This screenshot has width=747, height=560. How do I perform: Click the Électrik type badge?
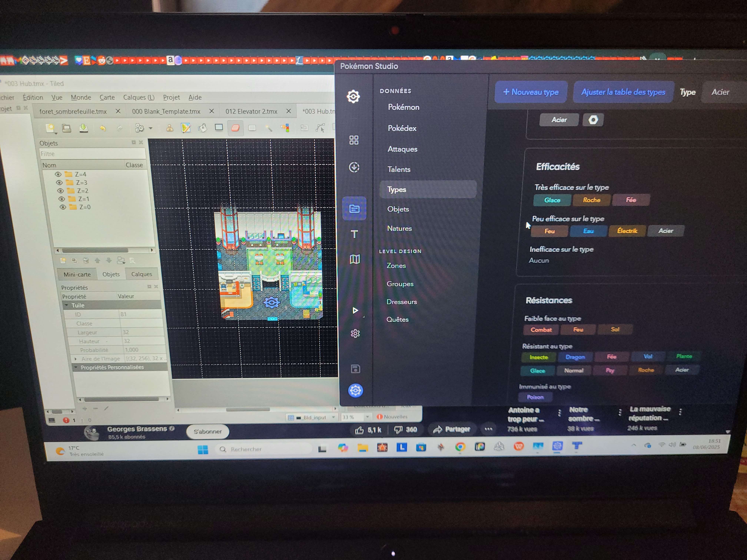(627, 231)
